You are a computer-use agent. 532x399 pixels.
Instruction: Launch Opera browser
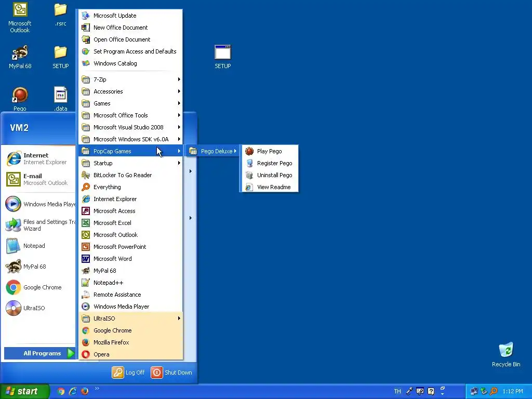(131, 354)
